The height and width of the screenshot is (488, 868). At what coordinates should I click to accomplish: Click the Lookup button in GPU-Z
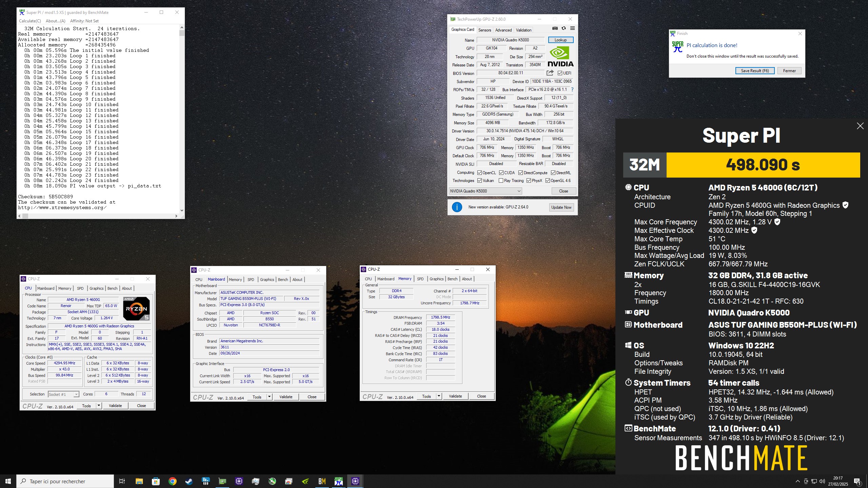560,40
